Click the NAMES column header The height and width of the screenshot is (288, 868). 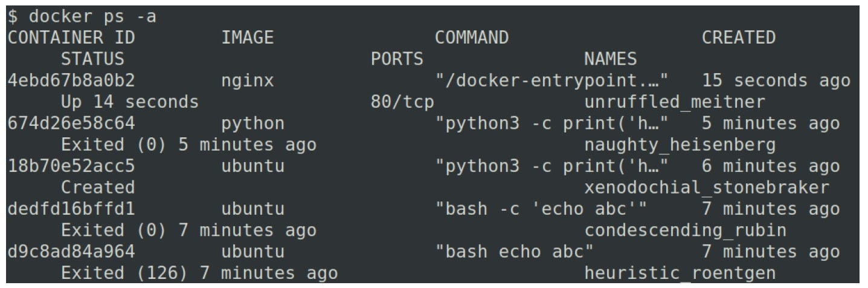(610, 59)
